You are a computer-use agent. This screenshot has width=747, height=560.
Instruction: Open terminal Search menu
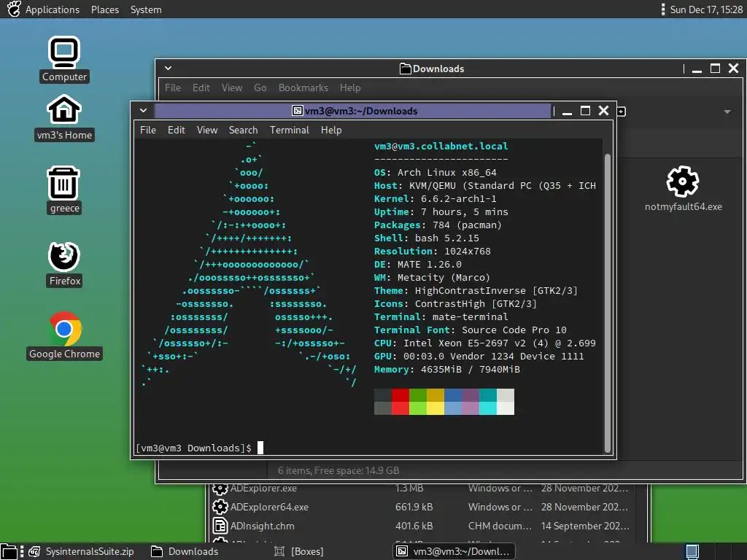coord(243,130)
